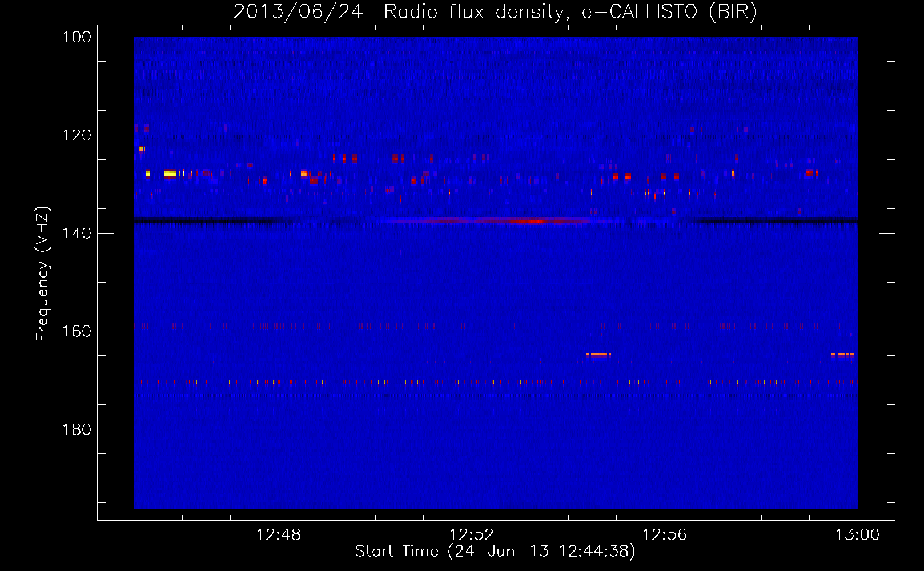Click the orange dashes near 165 MHz before 13:00
The width and height of the screenshot is (924, 571).
[x=843, y=355]
